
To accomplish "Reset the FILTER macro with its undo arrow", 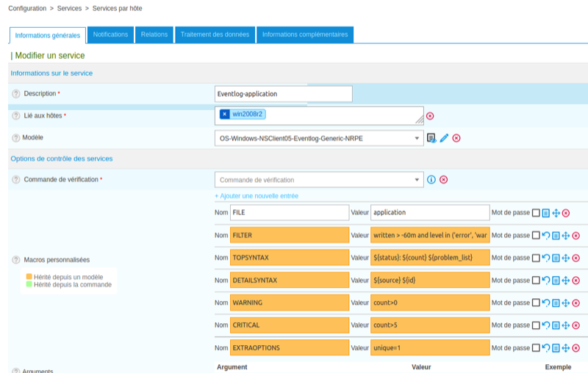I will [x=545, y=235].
